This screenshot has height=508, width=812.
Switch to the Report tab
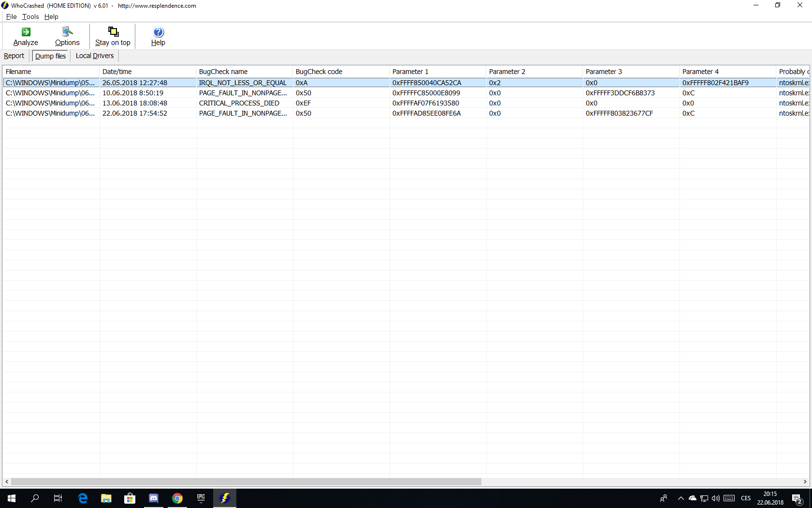coord(14,56)
